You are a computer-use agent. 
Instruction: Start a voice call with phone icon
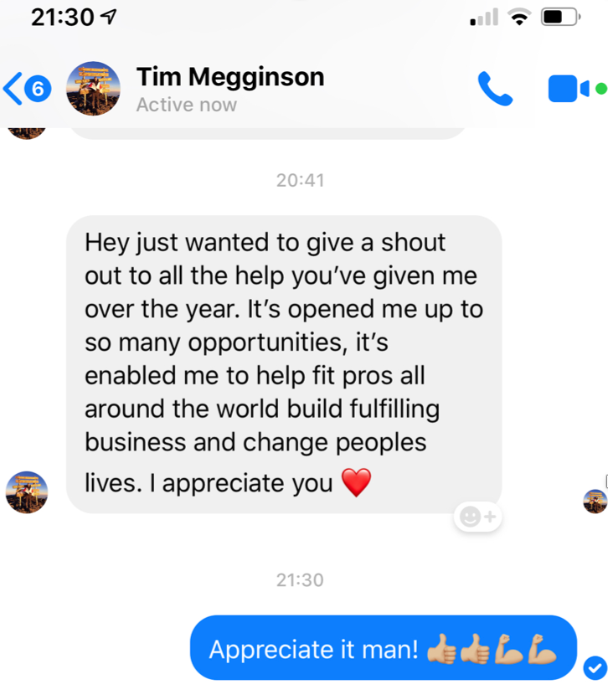coord(495,89)
